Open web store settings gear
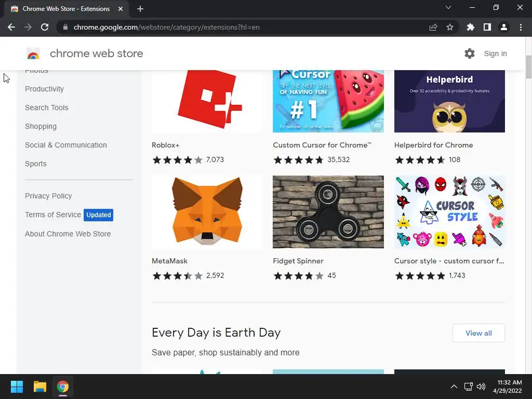This screenshot has height=399, width=532. pyautogui.click(x=470, y=54)
